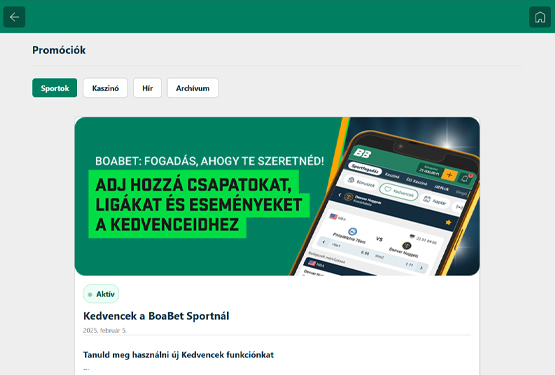Select the Sportok tab
555x375 pixels.
pyautogui.click(x=55, y=88)
